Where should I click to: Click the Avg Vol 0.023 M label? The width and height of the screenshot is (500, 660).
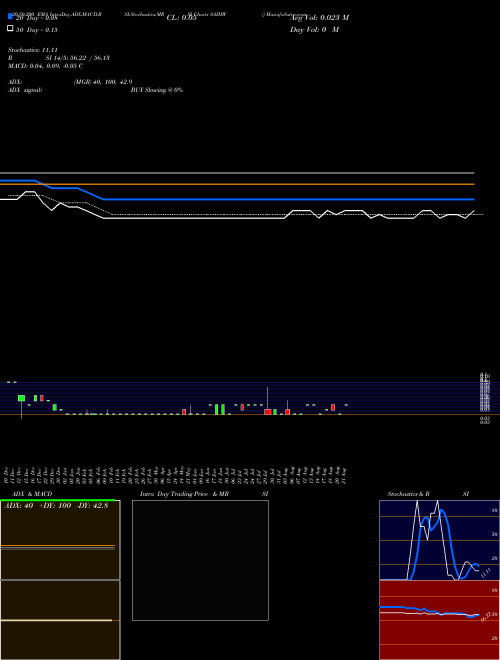[x=319, y=18]
